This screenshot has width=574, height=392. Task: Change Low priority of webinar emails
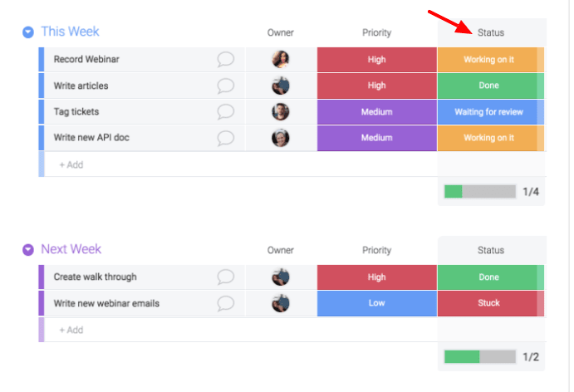click(x=376, y=303)
